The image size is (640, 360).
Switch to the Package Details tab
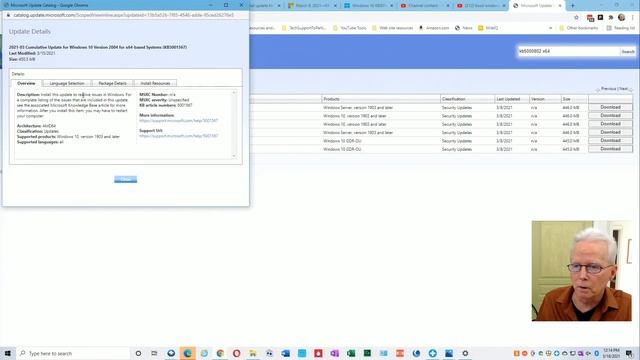[x=112, y=83]
